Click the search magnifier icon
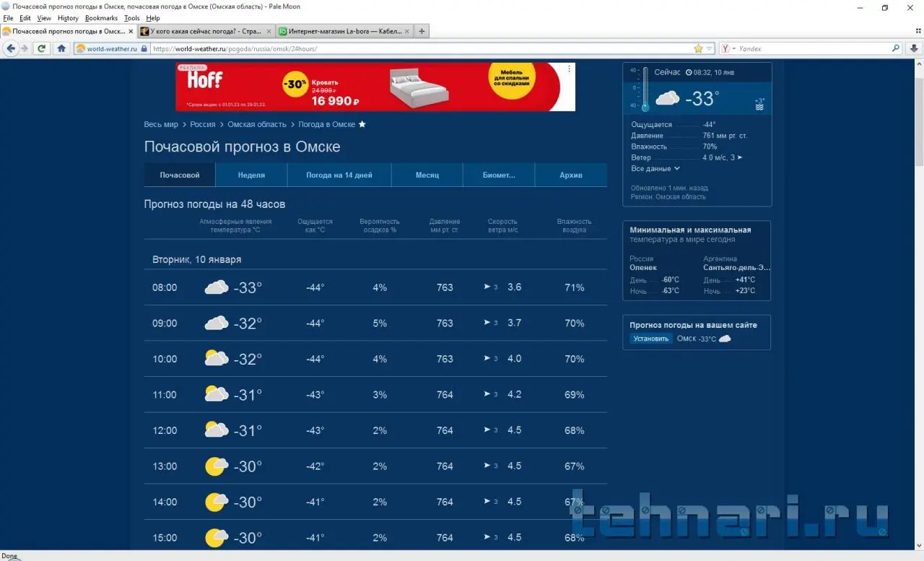924x561 pixels. coord(896,48)
